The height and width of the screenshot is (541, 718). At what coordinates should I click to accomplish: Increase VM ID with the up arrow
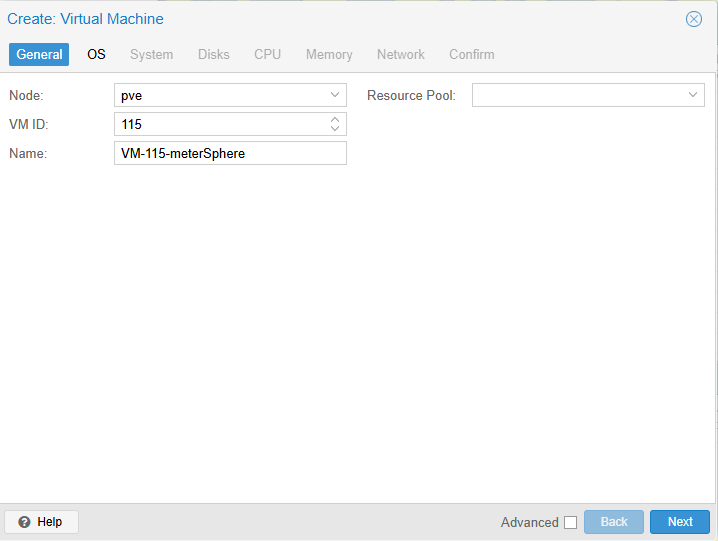pyautogui.click(x=335, y=119)
